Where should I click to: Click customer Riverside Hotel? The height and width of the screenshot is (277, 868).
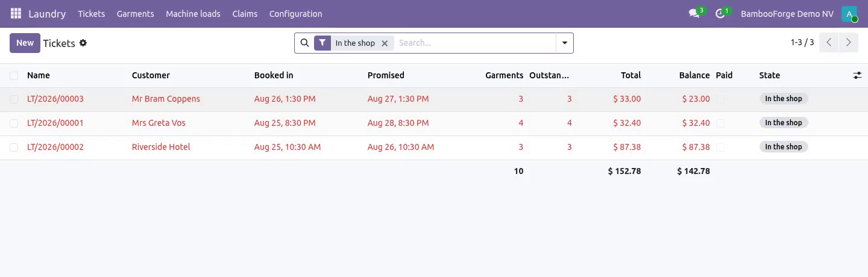coord(161,147)
